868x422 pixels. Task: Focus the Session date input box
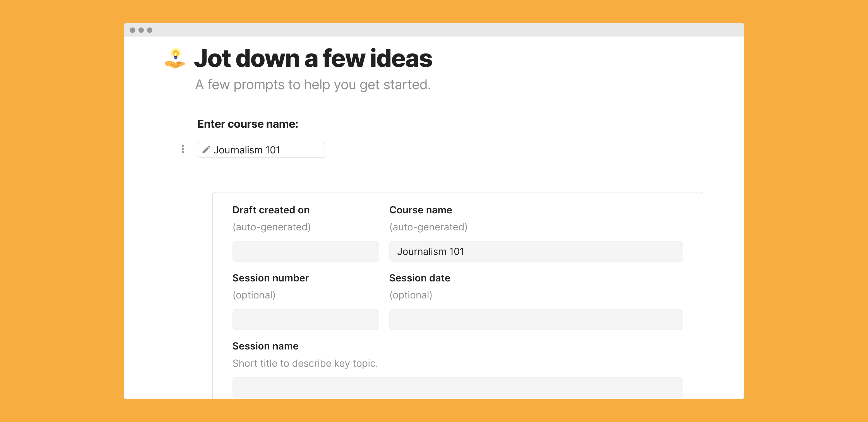pyautogui.click(x=536, y=319)
